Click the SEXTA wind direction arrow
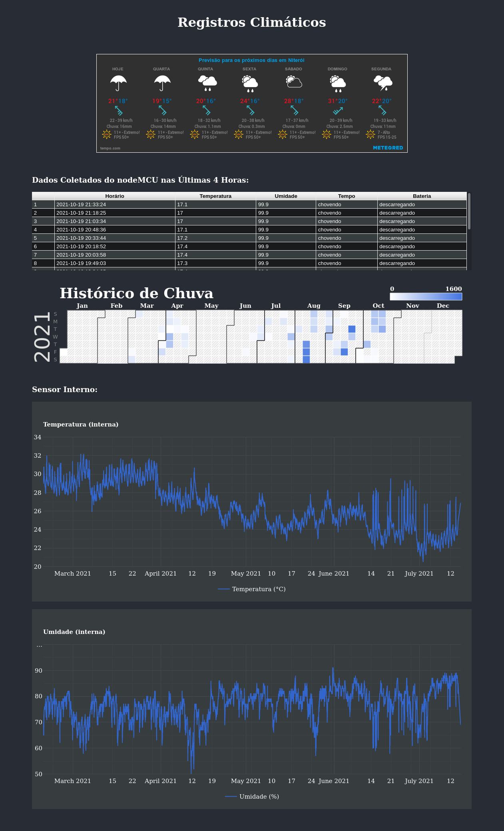Image resolution: width=504 pixels, height=831 pixels. 250,110
